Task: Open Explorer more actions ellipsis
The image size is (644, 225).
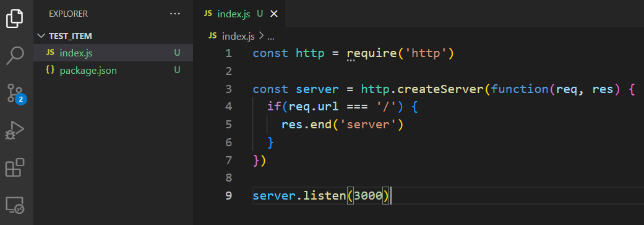Action: click(x=175, y=14)
